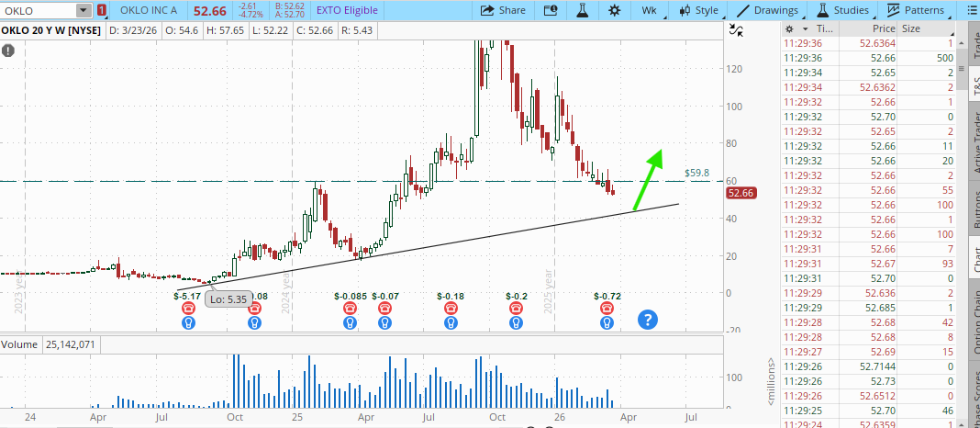The width and height of the screenshot is (980, 428).
Task: Click the lightbulb icon below $-5.17
Action: click(x=188, y=323)
